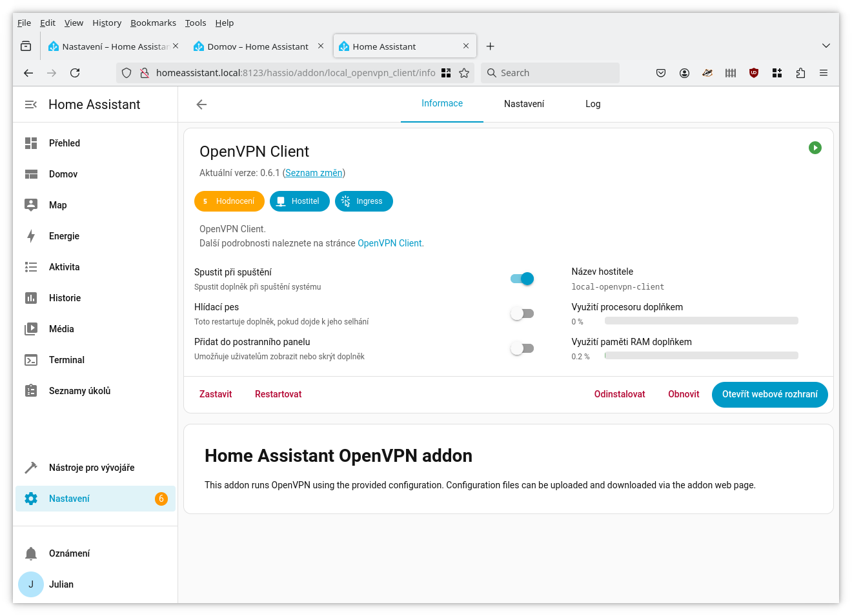The width and height of the screenshot is (852, 616).
Task: Bookmark this page with star icon
Action: click(x=464, y=73)
